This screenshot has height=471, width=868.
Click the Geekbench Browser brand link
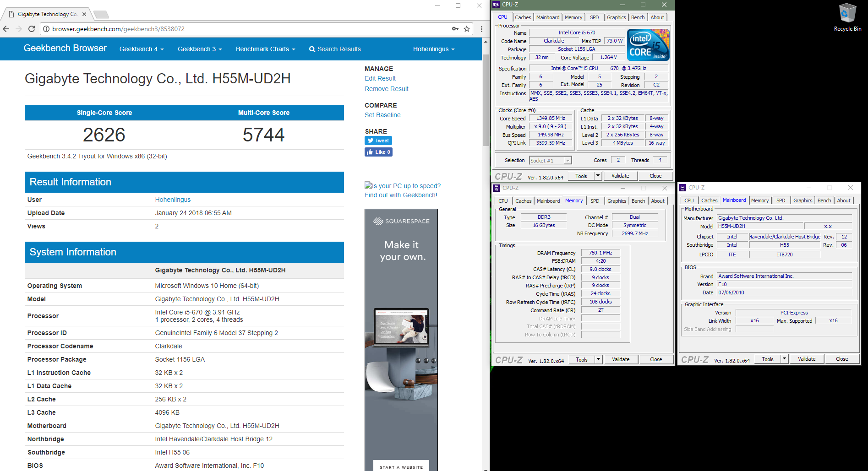click(65, 48)
